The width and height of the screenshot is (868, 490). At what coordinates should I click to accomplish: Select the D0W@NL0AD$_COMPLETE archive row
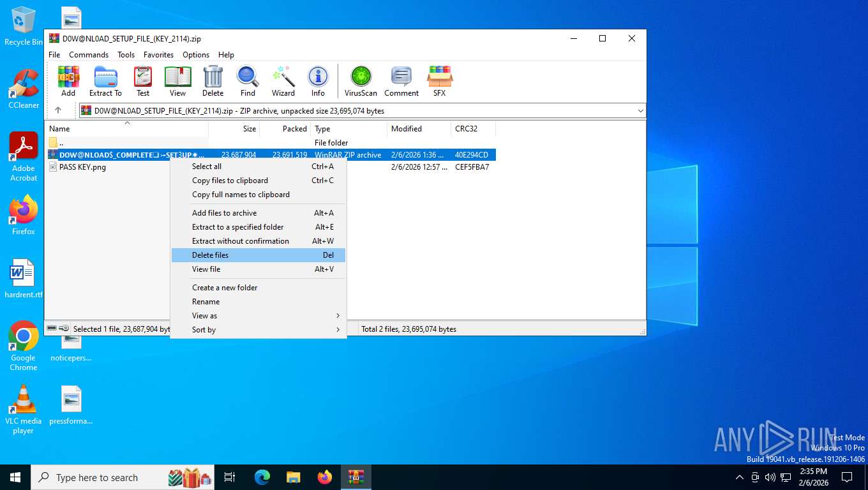pyautogui.click(x=271, y=155)
